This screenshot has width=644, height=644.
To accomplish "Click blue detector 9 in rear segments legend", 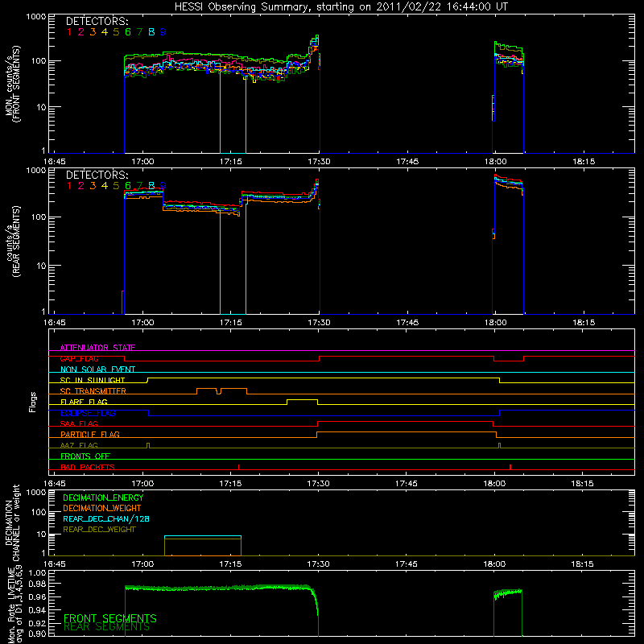I will pyautogui.click(x=163, y=186).
